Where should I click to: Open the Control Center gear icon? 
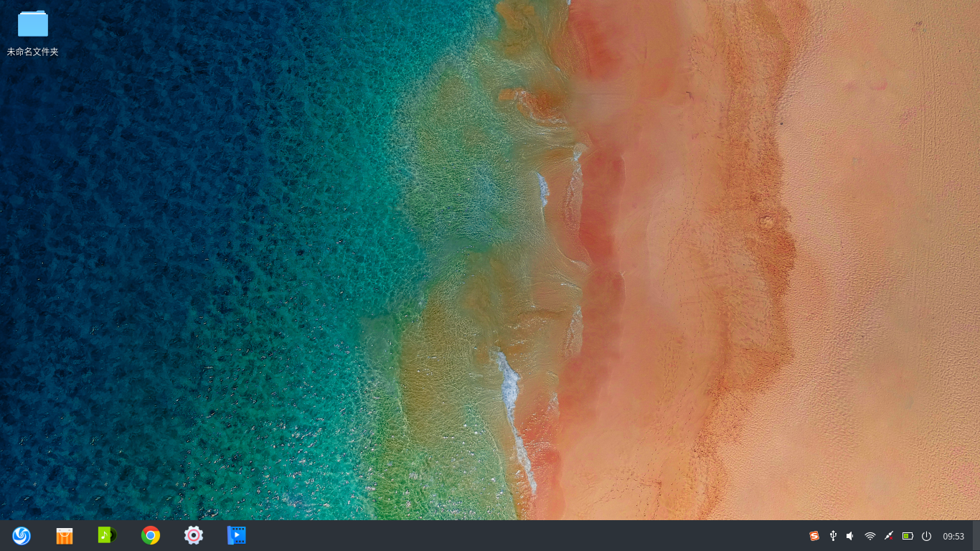[x=194, y=535]
